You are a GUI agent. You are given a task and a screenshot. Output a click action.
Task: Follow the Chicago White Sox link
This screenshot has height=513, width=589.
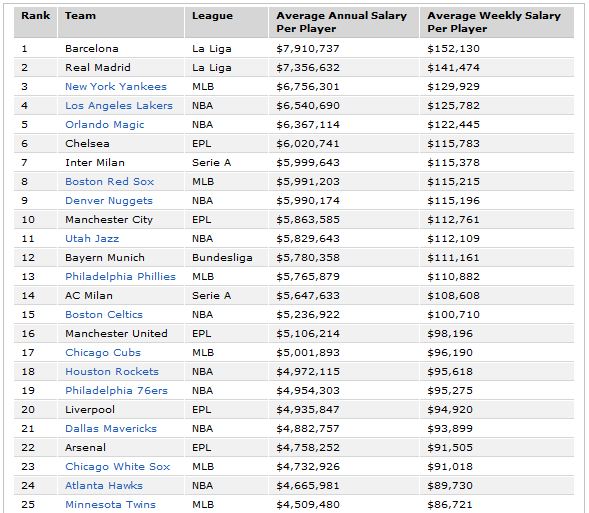tap(117, 466)
